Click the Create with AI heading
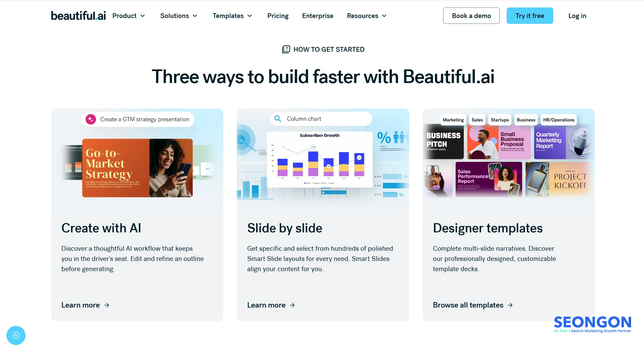 tap(101, 228)
